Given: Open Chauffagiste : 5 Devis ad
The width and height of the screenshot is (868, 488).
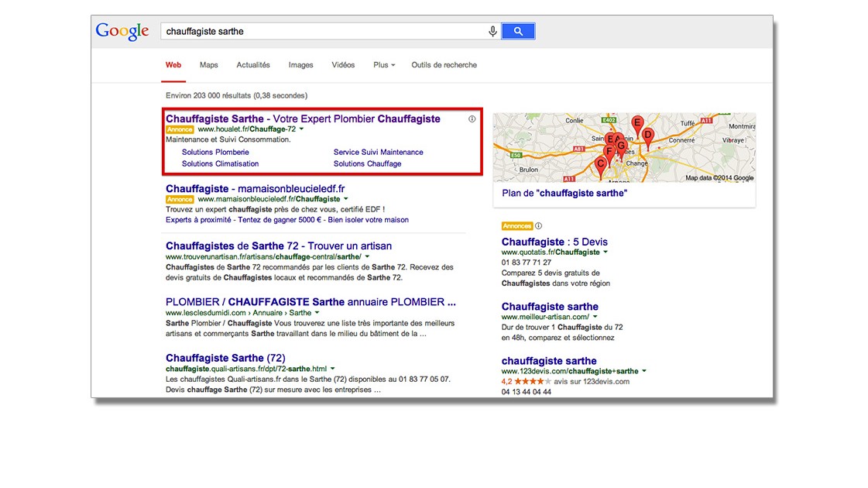Looking at the screenshot, I should 554,242.
